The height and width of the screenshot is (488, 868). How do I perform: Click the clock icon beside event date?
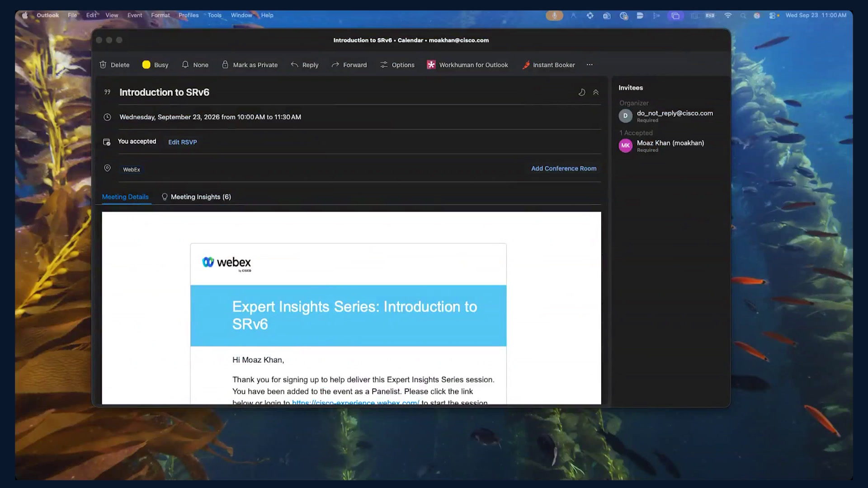pos(107,117)
